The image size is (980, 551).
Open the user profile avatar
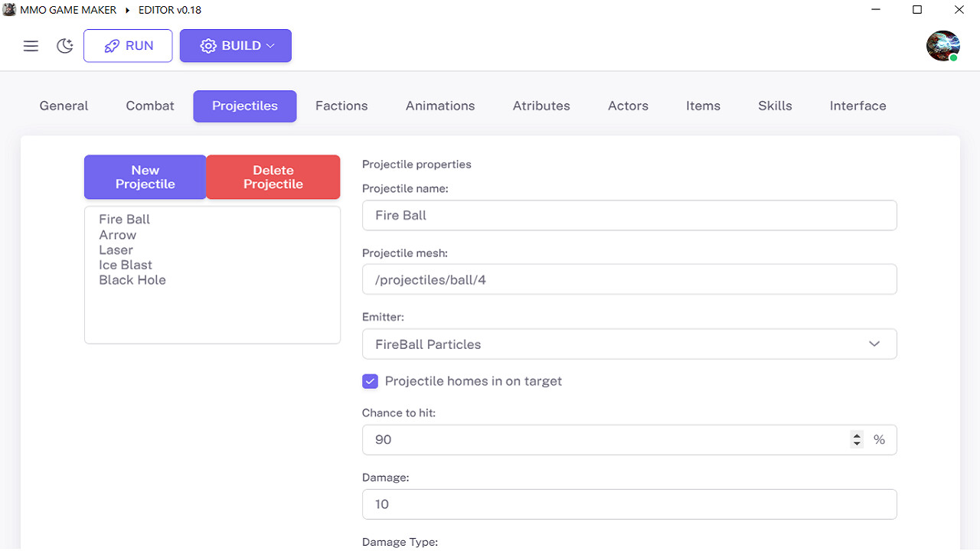[942, 45]
